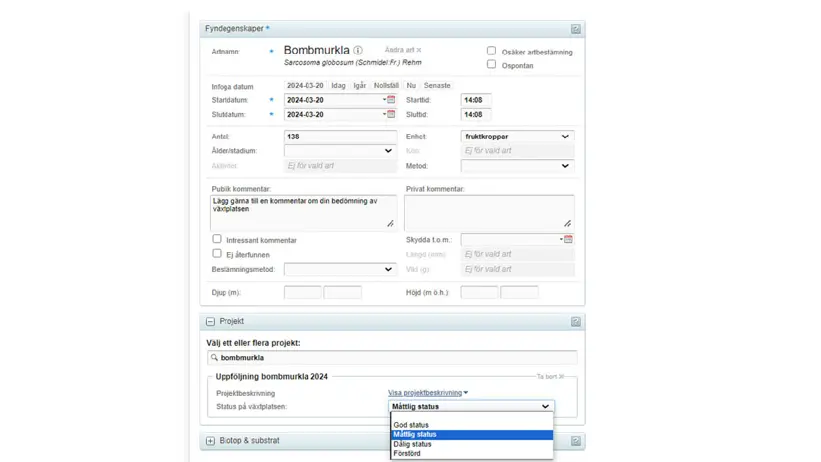821x462 pixels.
Task: Check the Osäker artbestämning checkbox
Action: tap(491, 51)
